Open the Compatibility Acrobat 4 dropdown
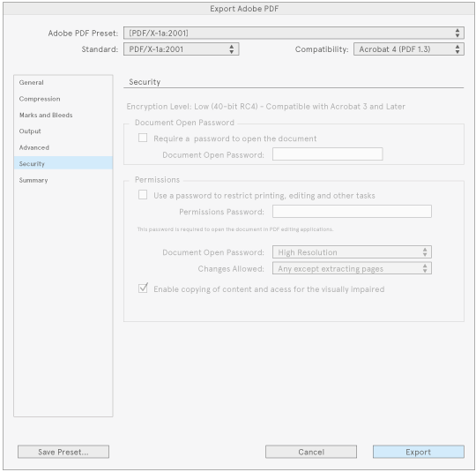 409,49
